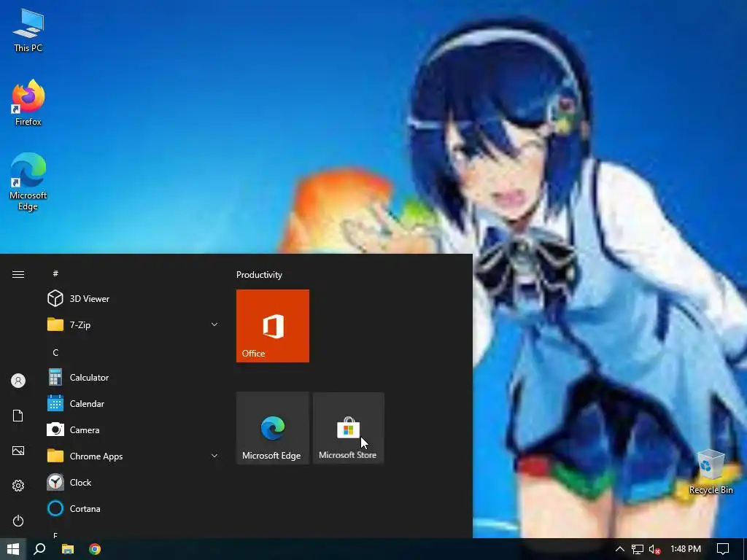Open Calendar from the app list
Viewport: 747px width, 560px height.
click(x=133, y=404)
